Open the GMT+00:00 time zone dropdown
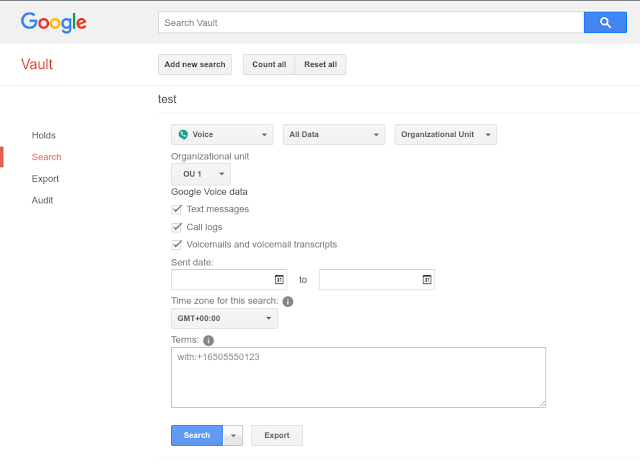 (224, 319)
